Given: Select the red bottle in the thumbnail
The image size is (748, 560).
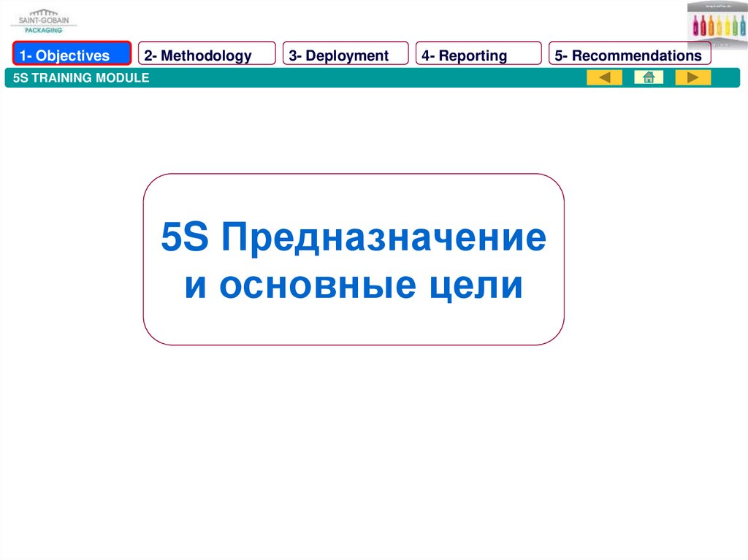Looking at the screenshot, I should pos(705,26).
